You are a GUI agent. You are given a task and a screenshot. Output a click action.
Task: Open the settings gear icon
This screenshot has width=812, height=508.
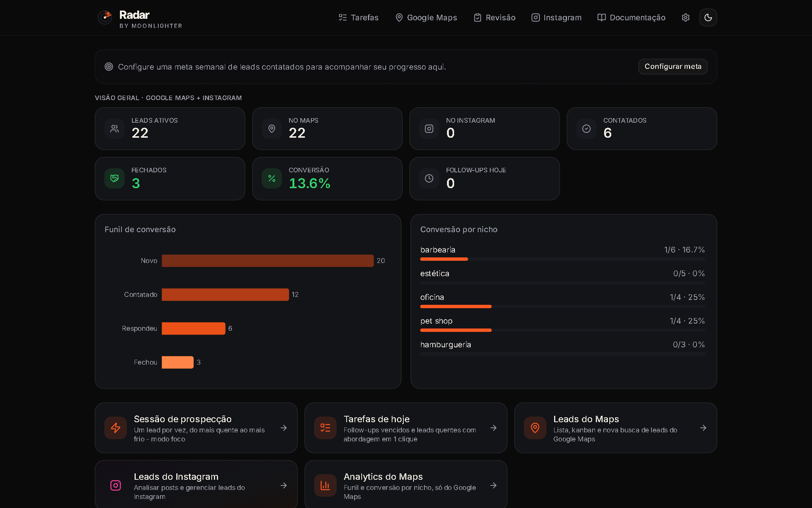click(686, 18)
